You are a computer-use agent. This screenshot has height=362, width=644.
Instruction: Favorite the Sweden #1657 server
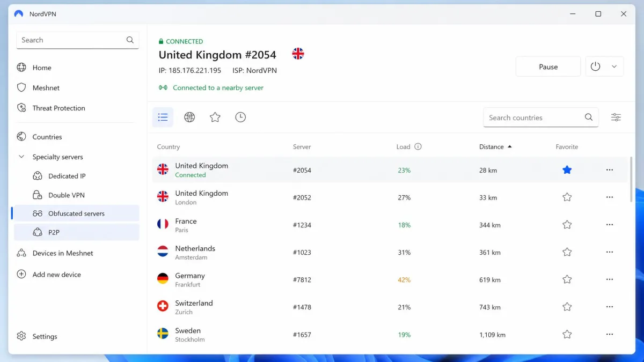coord(567,334)
